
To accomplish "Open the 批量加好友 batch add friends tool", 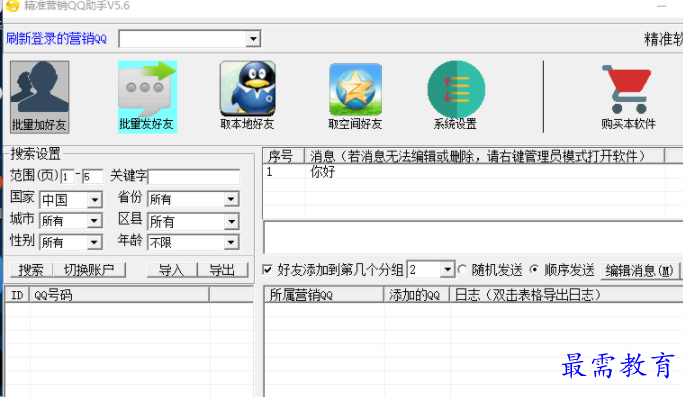I will click(40, 97).
